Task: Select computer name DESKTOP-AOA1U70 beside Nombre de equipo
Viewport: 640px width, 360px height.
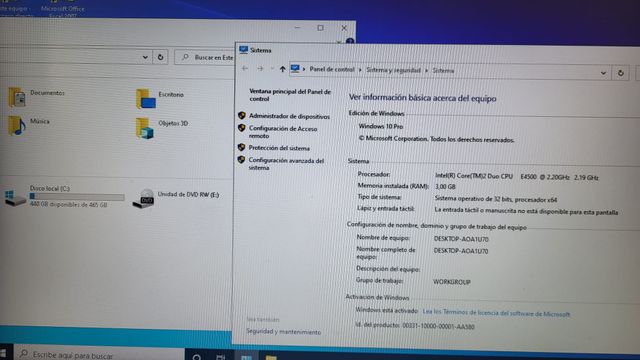Action: [461, 239]
